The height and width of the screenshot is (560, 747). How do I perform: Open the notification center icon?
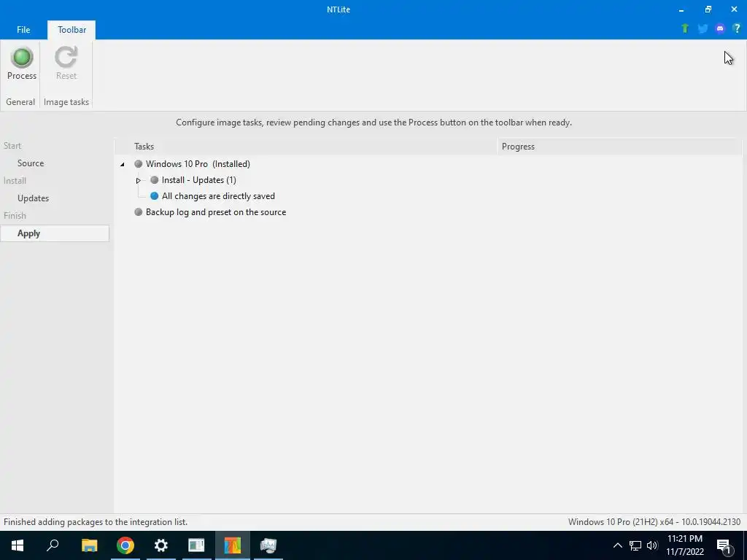724,546
